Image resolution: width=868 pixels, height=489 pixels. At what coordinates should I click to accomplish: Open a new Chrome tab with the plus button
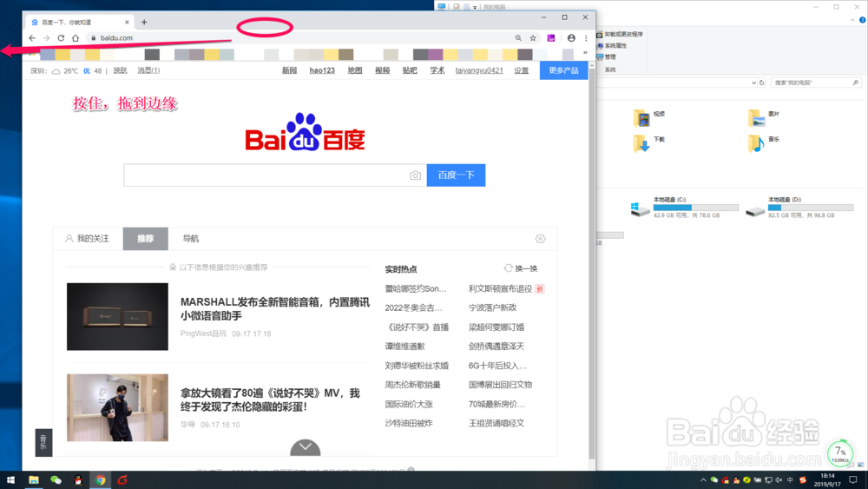[144, 23]
